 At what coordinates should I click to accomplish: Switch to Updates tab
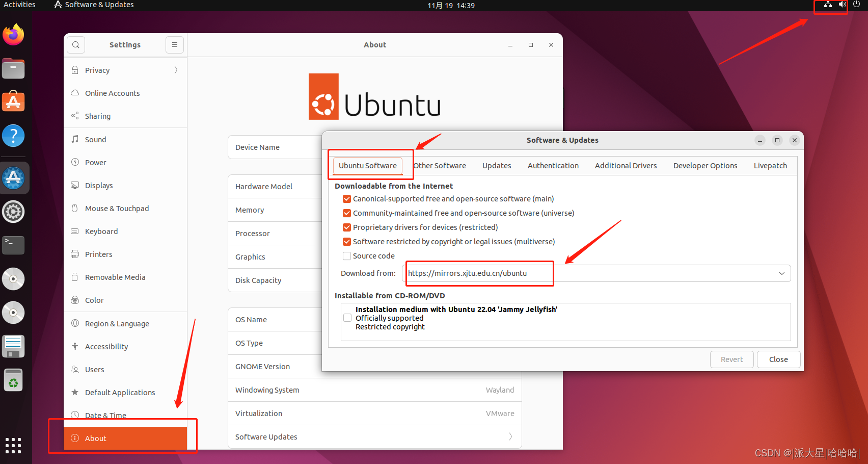pyautogui.click(x=497, y=166)
